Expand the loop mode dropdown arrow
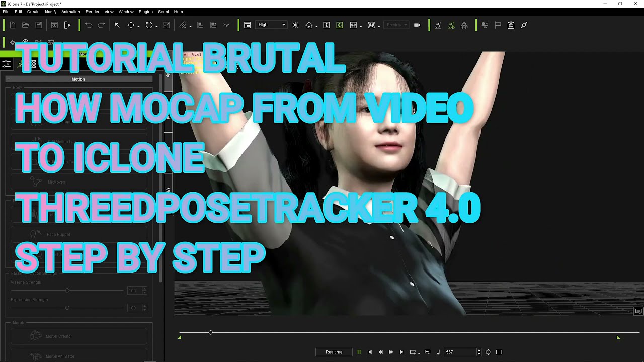The image size is (644, 362). click(x=419, y=353)
